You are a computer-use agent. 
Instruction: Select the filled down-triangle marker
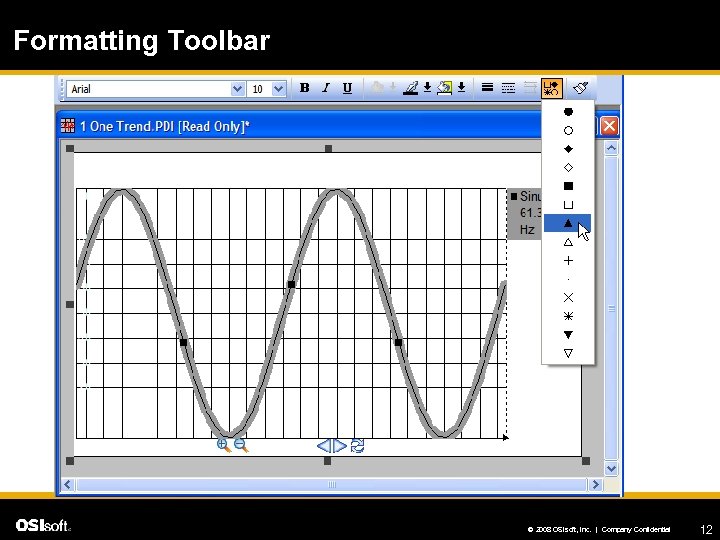point(568,335)
